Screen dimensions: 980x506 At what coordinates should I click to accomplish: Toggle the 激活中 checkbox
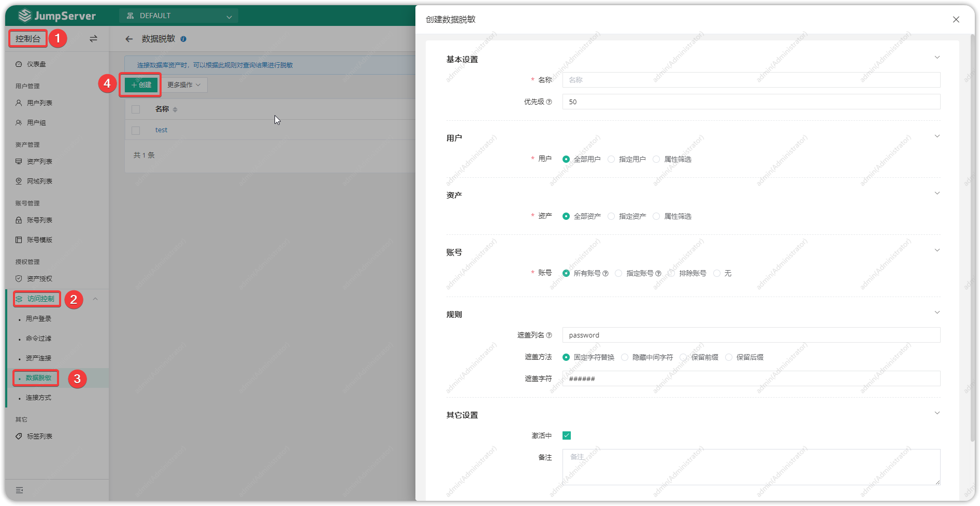click(567, 435)
